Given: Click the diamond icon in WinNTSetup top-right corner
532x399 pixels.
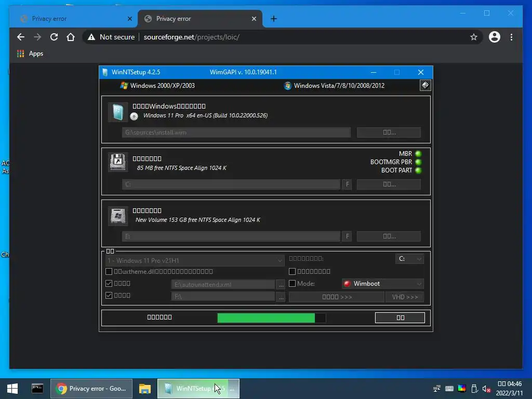Looking at the screenshot, I should [x=425, y=85].
